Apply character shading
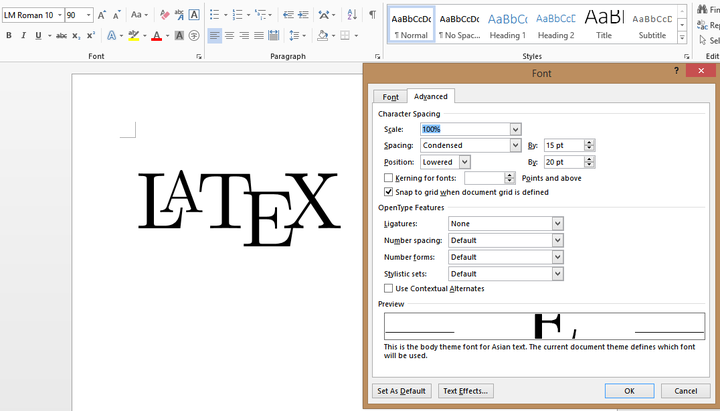Image resolution: width=720 pixels, height=411 pixels. [180, 35]
